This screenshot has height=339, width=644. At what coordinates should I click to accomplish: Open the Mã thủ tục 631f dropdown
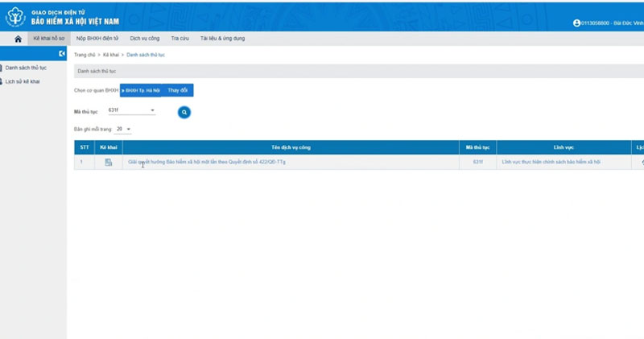coord(152,110)
